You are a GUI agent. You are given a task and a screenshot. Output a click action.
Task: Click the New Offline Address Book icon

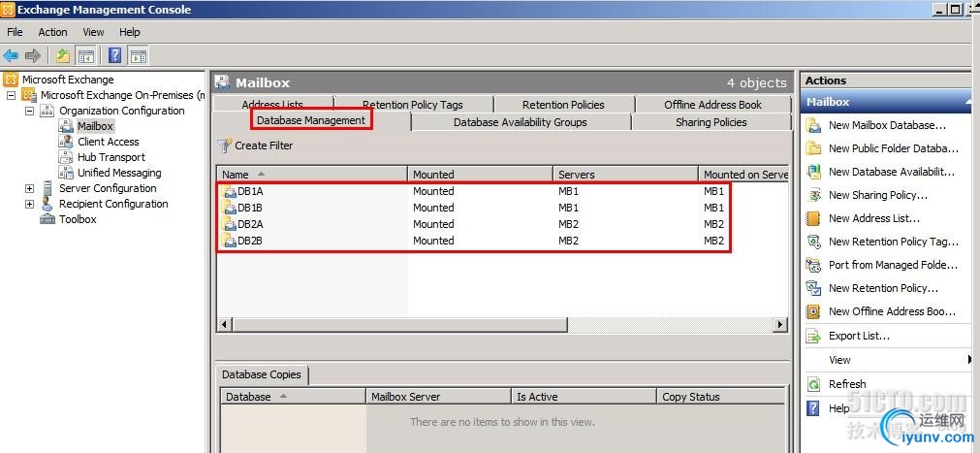pos(813,311)
